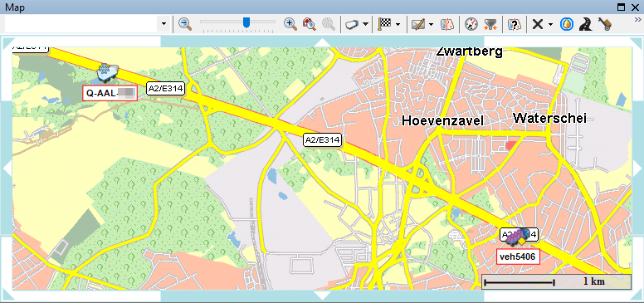Pan map right using right edge arrow
Screen dimensions: 644x303
click(x=637, y=169)
